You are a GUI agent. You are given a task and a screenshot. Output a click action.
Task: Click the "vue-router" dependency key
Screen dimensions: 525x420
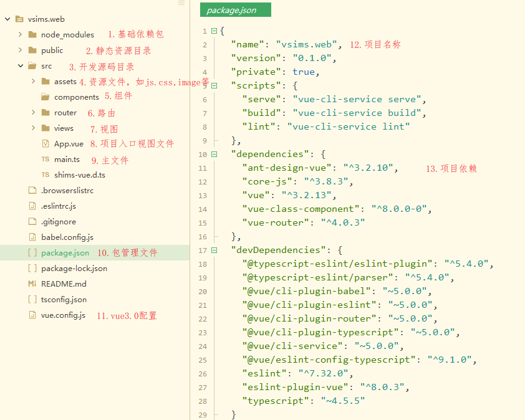point(276,223)
